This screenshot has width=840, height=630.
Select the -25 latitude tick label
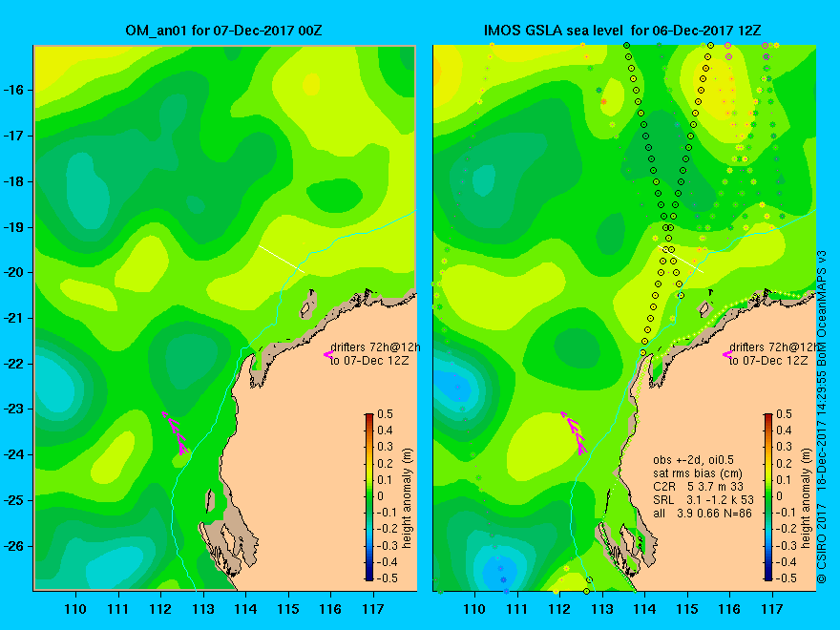(14, 500)
